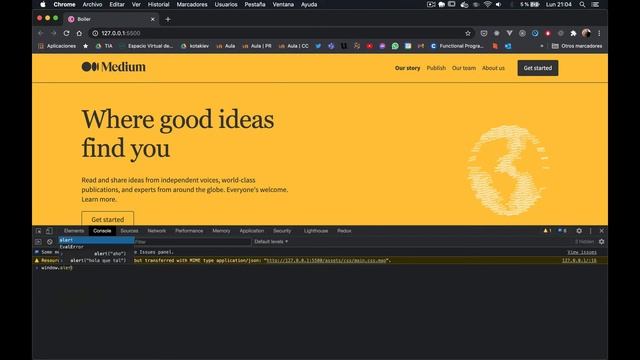Open the Ventana menu
The image size is (640, 360).
283,4
